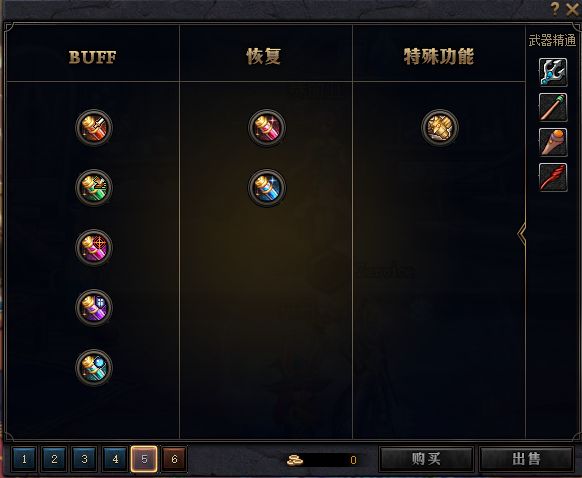582x478 pixels.
Task: Select the sword attack buff potion icon
Action: [94, 128]
